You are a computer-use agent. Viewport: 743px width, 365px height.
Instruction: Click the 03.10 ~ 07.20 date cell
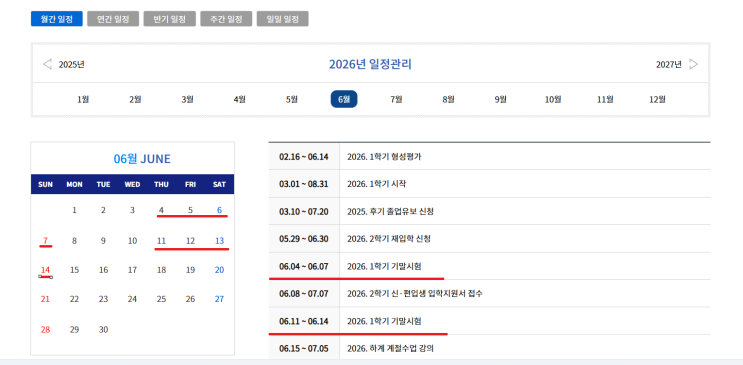point(304,212)
